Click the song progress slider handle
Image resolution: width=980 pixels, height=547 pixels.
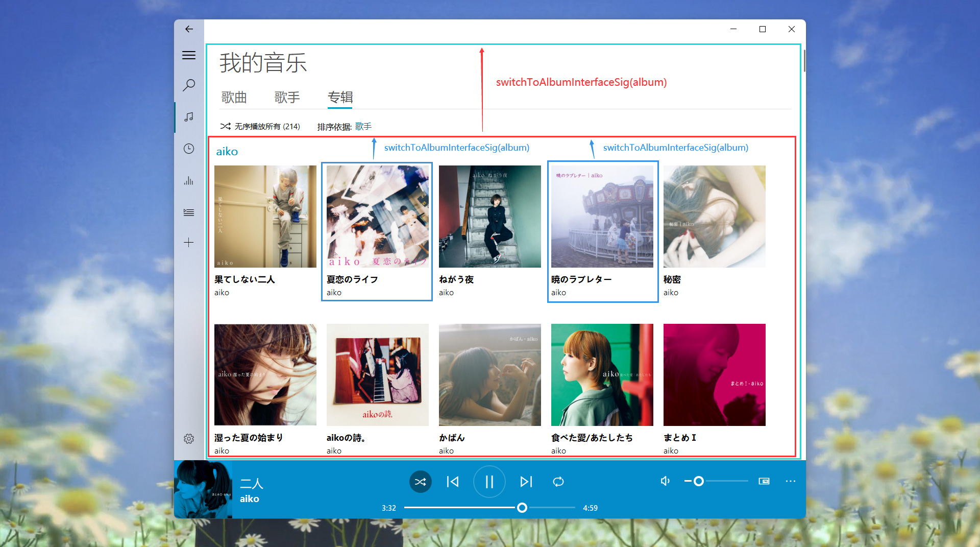[x=522, y=508]
